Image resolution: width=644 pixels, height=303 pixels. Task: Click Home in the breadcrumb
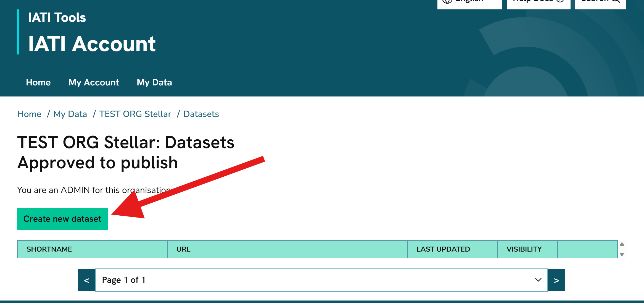(x=29, y=114)
